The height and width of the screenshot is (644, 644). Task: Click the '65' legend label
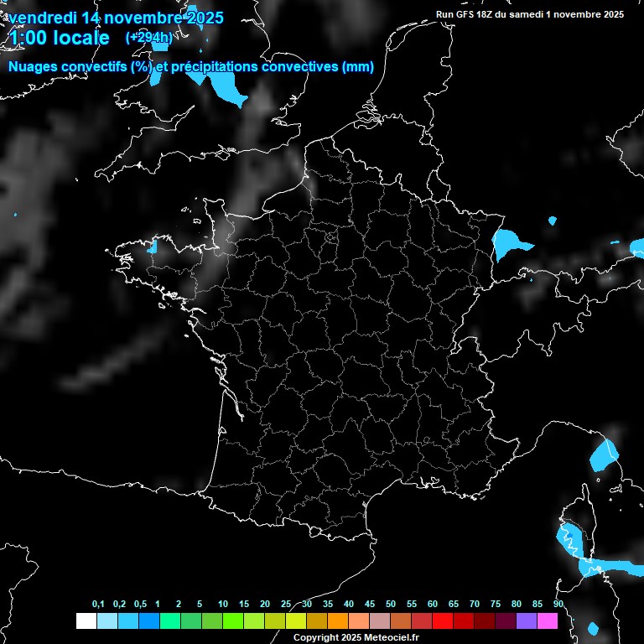pos(454,604)
